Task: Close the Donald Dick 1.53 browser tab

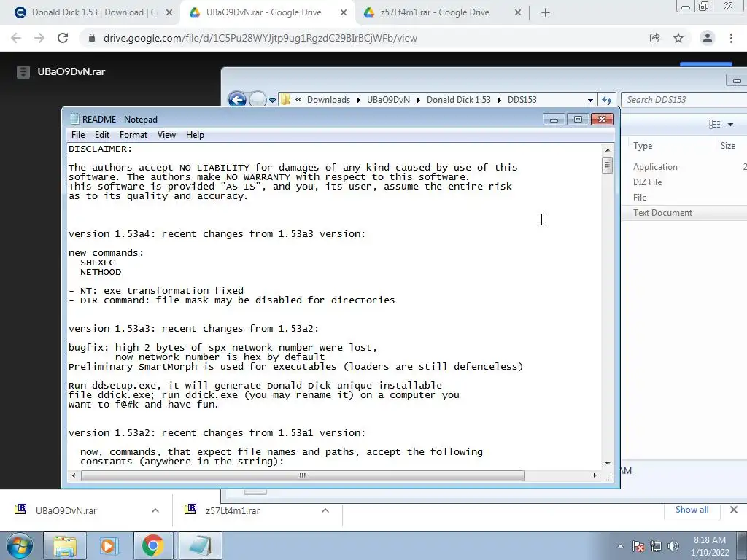Action: click(169, 13)
